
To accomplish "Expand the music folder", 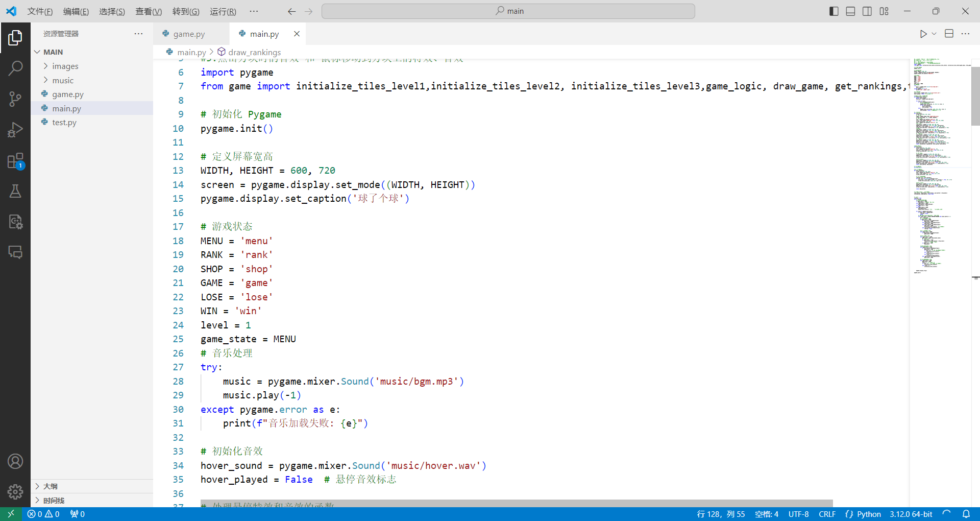I will 92,80.
